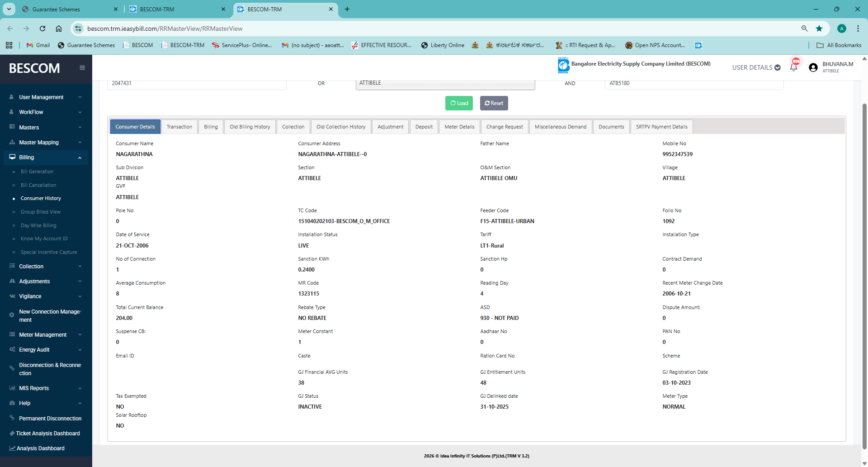Open the Ticket Analysis Dashboard item

(x=46, y=434)
